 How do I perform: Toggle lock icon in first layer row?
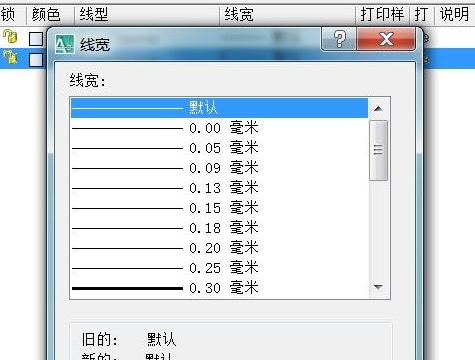tap(10, 36)
